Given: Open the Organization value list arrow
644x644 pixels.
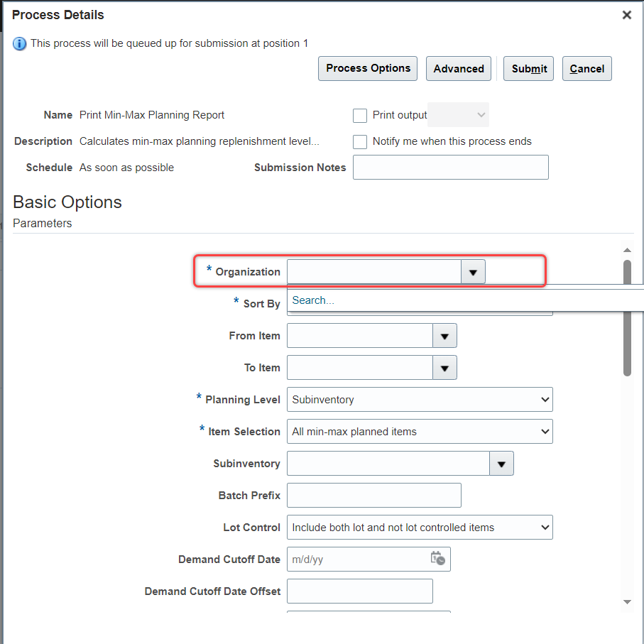Looking at the screenshot, I should [x=472, y=271].
